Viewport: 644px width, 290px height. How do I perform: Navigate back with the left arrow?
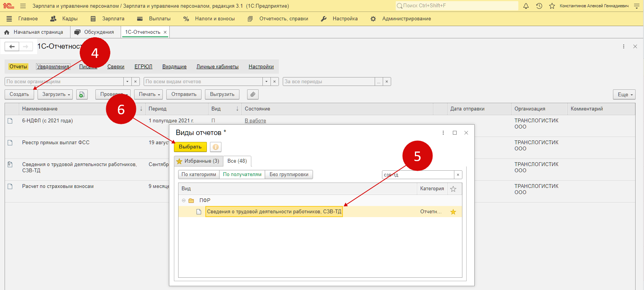point(12,46)
